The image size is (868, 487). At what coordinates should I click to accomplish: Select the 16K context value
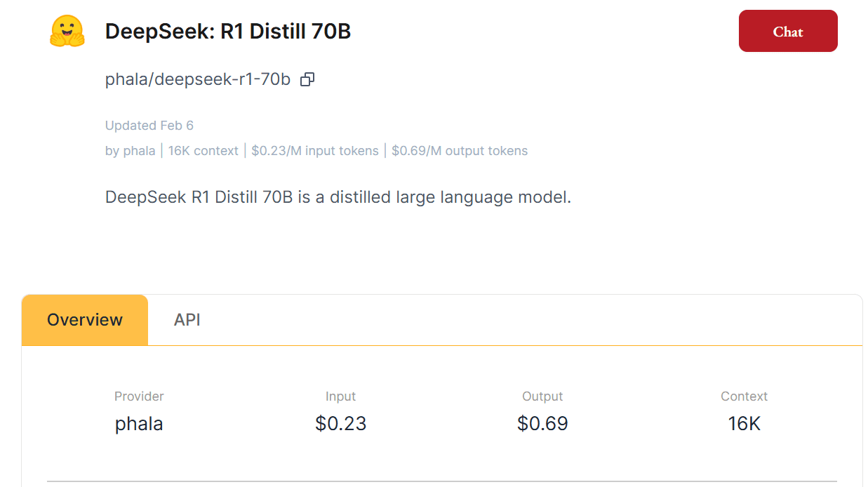[x=744, y=423]
